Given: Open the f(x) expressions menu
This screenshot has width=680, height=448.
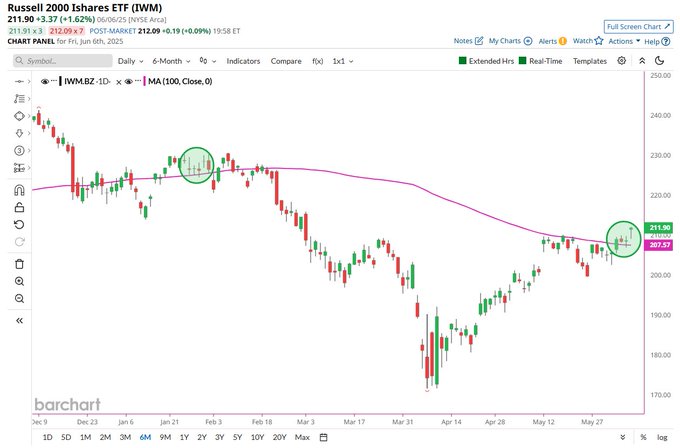Looking at the screenshot, I should pos(317,61).
